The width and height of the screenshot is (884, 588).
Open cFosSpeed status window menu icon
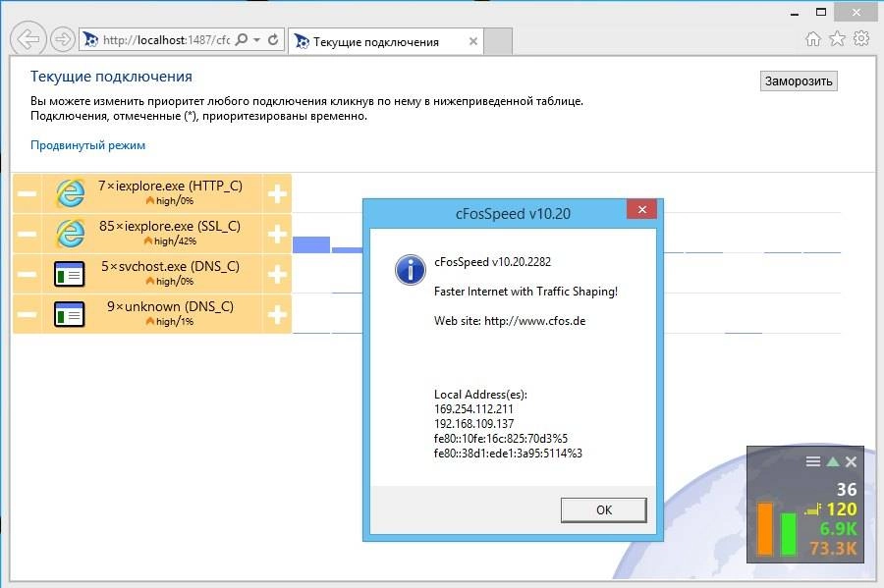pyautogui.click(x=813, y=461)
